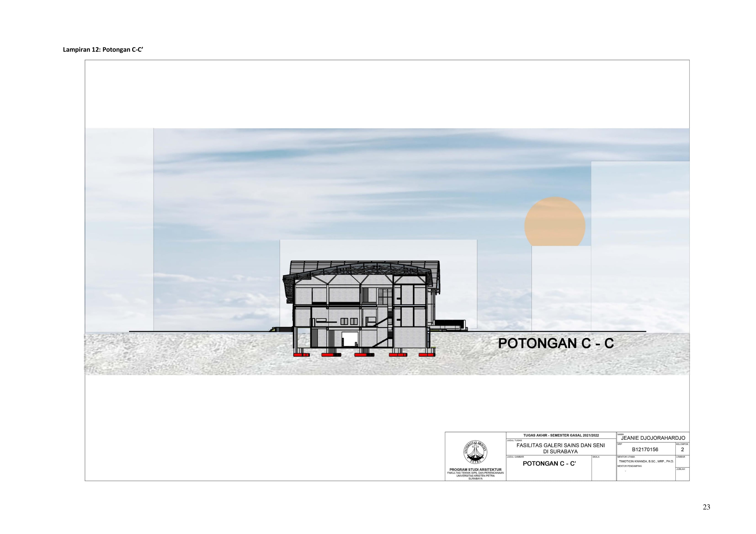Click the NRP number B12170156
Viewport: 756px width, 534px height.
[645, 450]
